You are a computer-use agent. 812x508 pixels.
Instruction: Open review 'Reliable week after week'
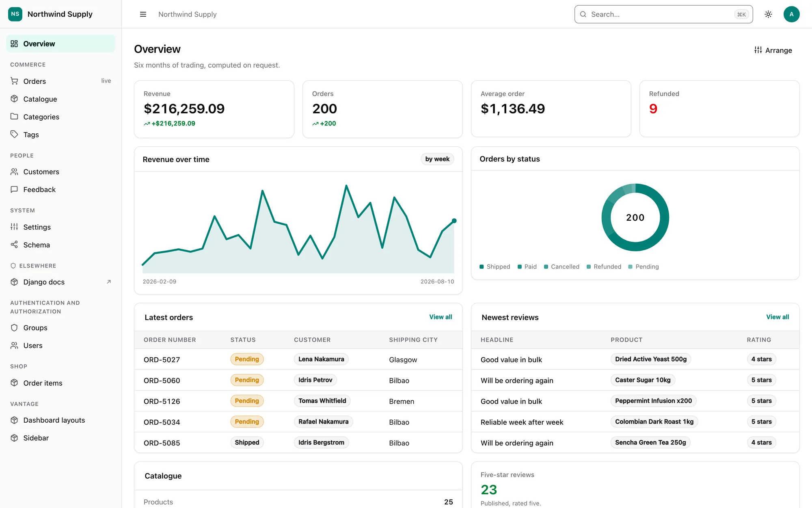522,422
